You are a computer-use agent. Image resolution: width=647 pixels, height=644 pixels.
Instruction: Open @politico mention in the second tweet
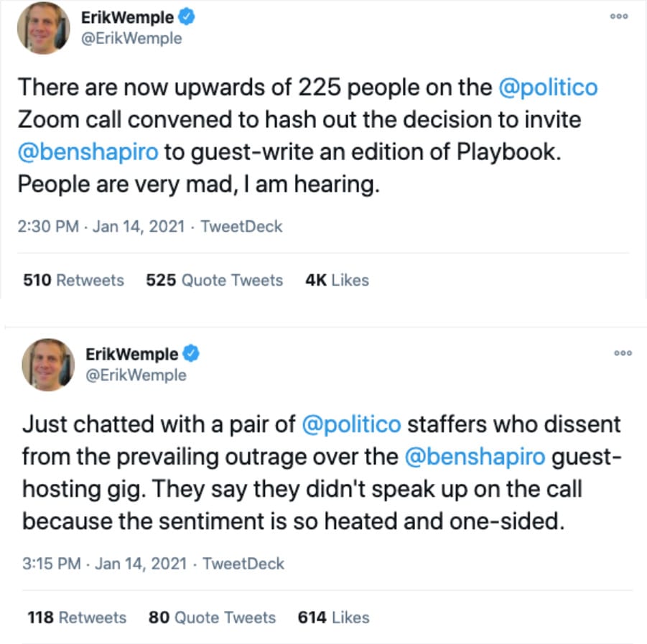351,424
